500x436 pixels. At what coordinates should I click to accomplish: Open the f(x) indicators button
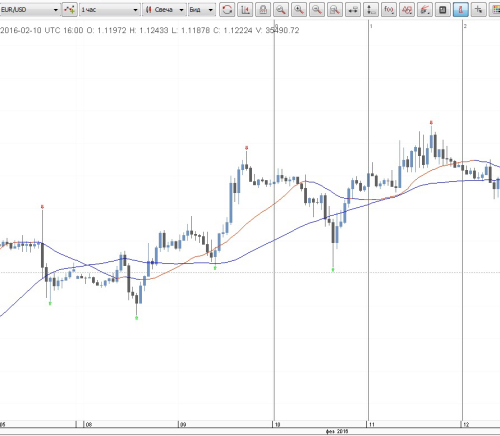[389, 10]
